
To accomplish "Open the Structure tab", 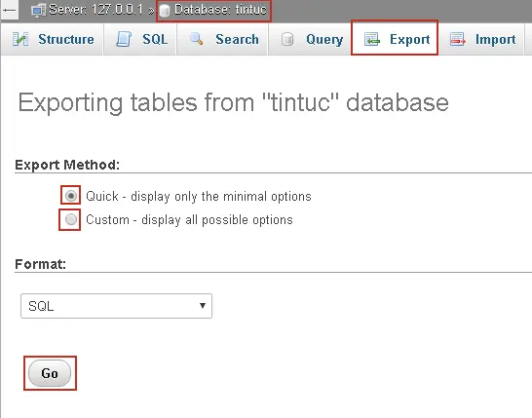I will [x=53, y=39].
